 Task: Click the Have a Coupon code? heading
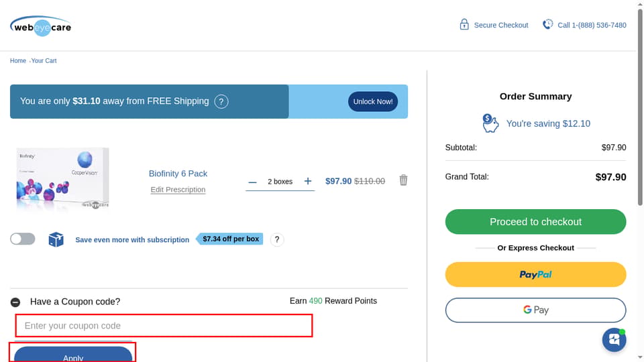[x=75, y=302]
